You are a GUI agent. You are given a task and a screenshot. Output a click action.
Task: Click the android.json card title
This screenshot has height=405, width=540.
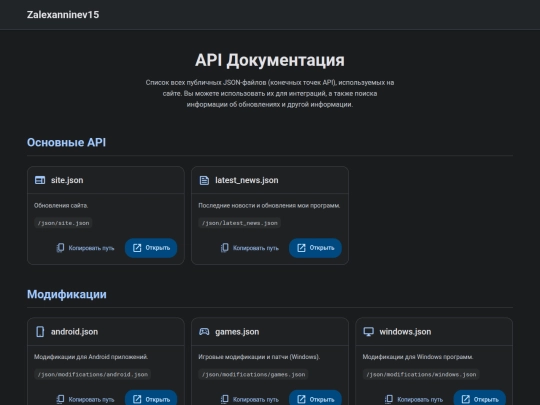pos(74,332)
